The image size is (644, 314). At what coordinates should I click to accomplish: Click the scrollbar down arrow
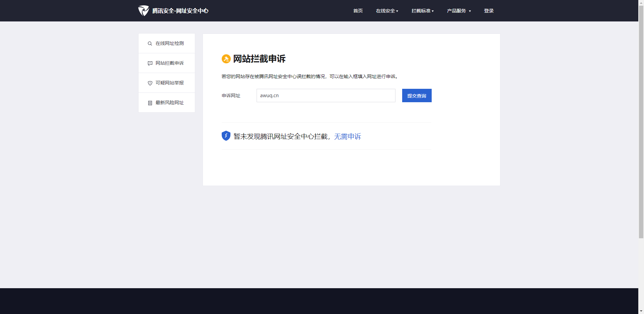coord(641,311)
